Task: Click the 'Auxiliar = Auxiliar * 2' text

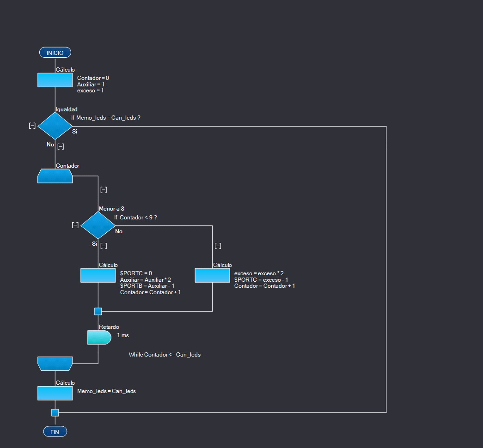Action: coord(146,280)
